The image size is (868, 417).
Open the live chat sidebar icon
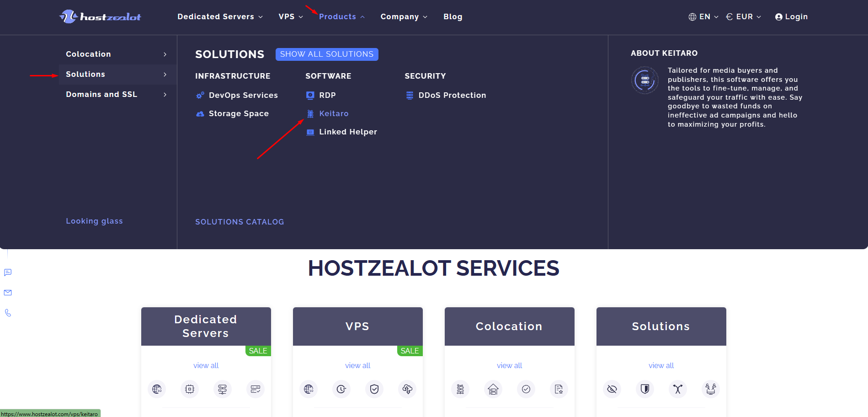8,273
